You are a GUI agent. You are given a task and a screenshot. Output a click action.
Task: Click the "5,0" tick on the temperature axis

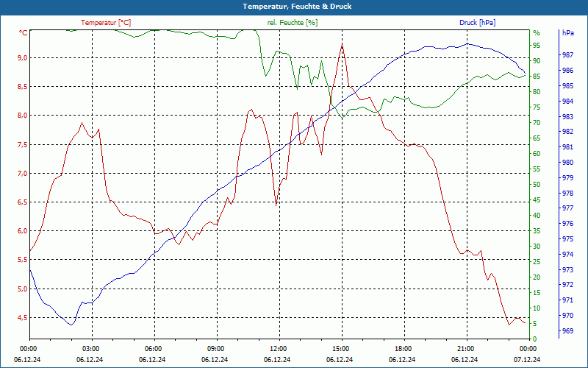tap(23, 289)
